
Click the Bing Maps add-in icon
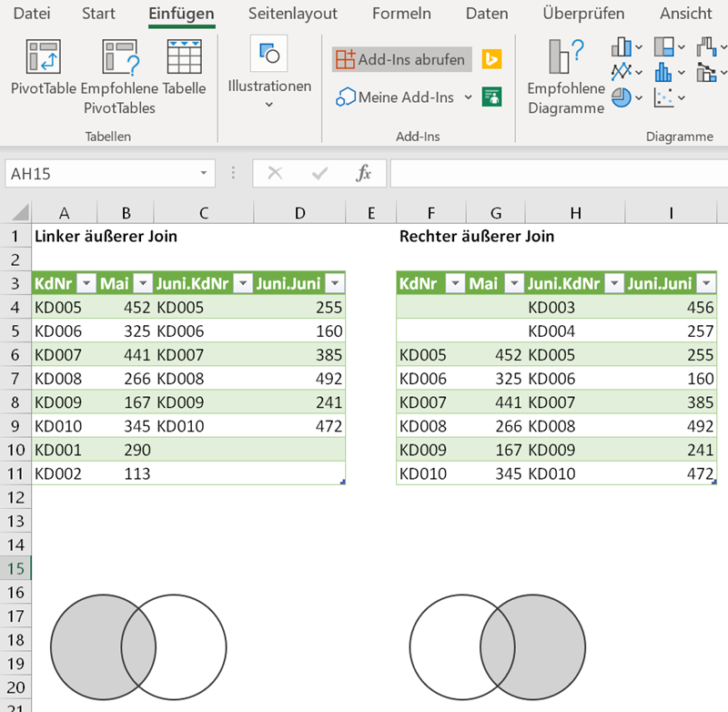tap(492, 60)
